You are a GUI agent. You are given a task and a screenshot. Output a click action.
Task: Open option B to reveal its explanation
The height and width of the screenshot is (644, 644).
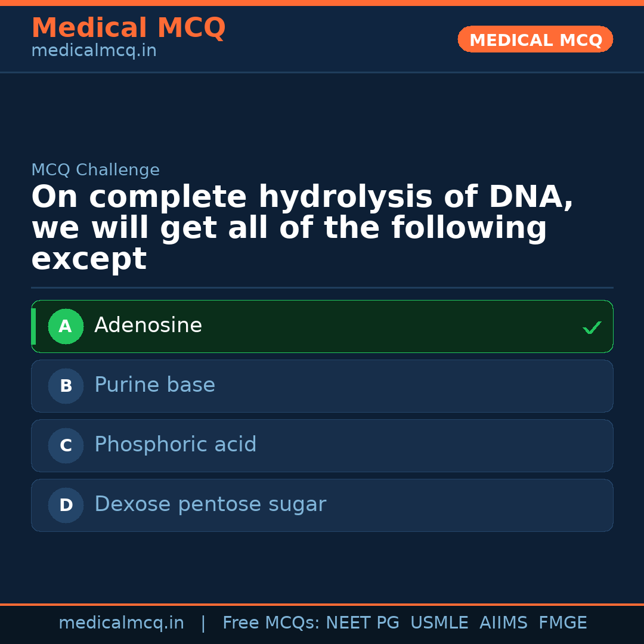tap(322, 386)
